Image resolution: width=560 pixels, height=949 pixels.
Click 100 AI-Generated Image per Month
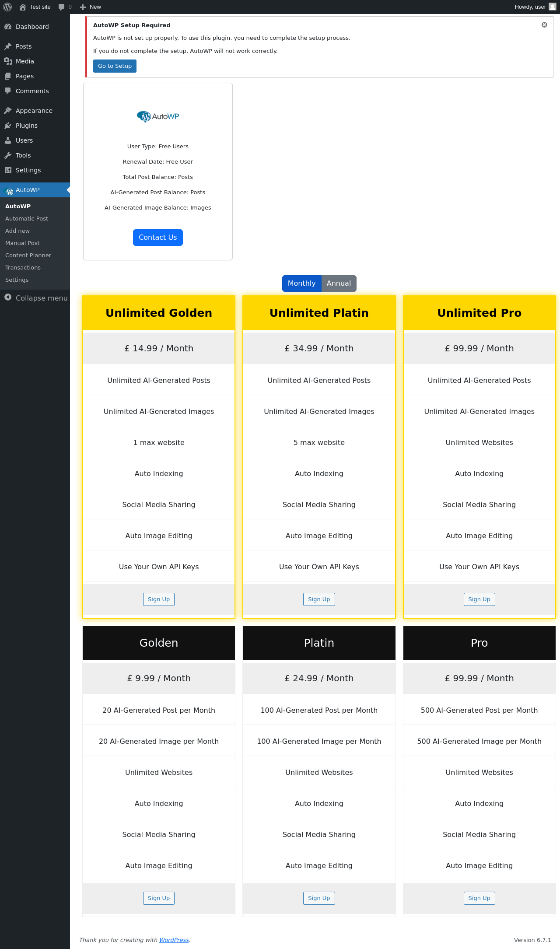point(319,741)
